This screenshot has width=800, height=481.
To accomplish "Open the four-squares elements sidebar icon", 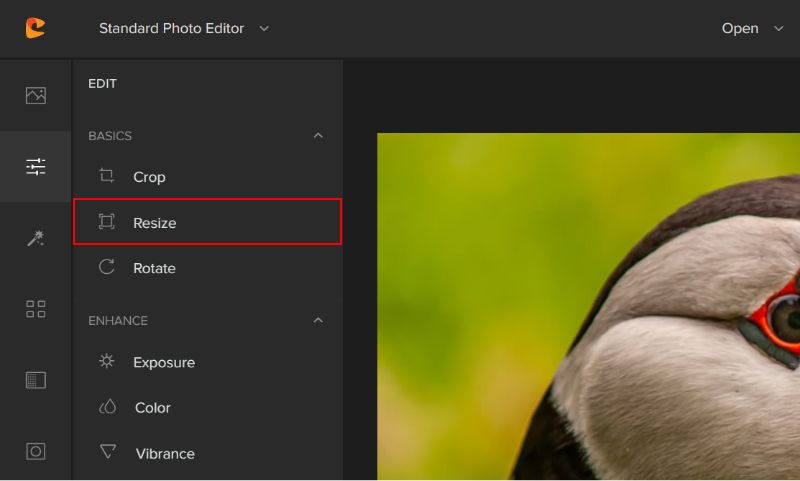I will pyautogui.click(x=36, y=309).
